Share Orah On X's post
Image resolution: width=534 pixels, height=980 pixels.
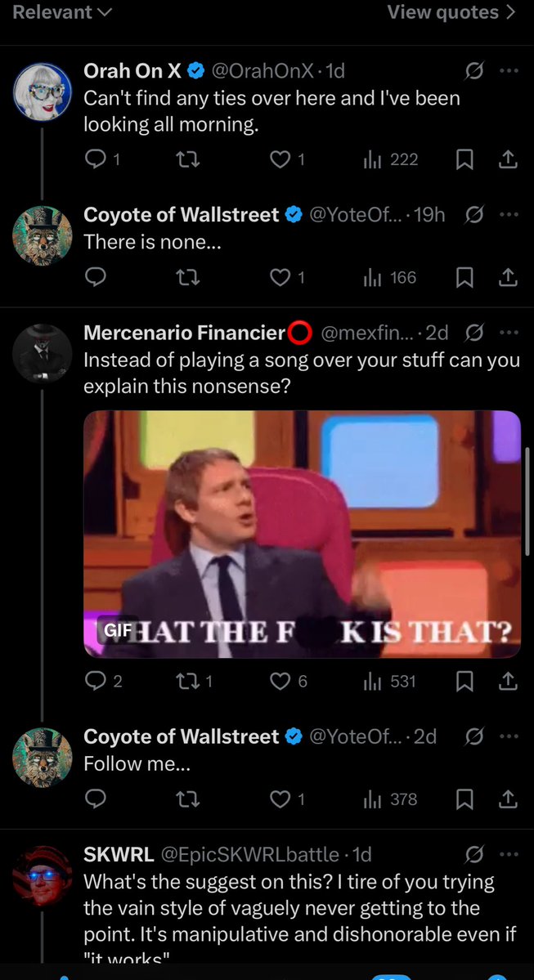508,159
